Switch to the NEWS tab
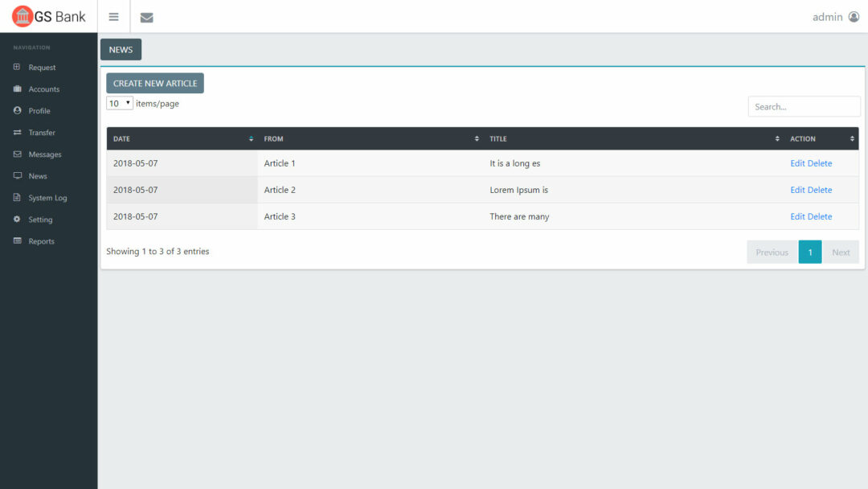 pyautogui.click(x=121, y=49)
